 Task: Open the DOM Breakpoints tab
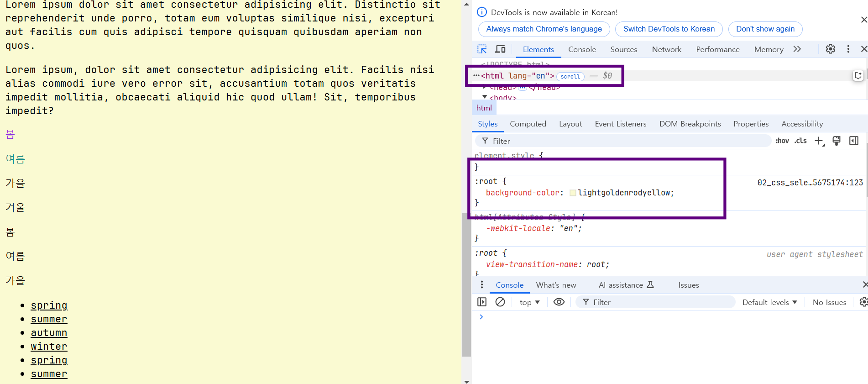pyautogui.click(x=690, y=124)
